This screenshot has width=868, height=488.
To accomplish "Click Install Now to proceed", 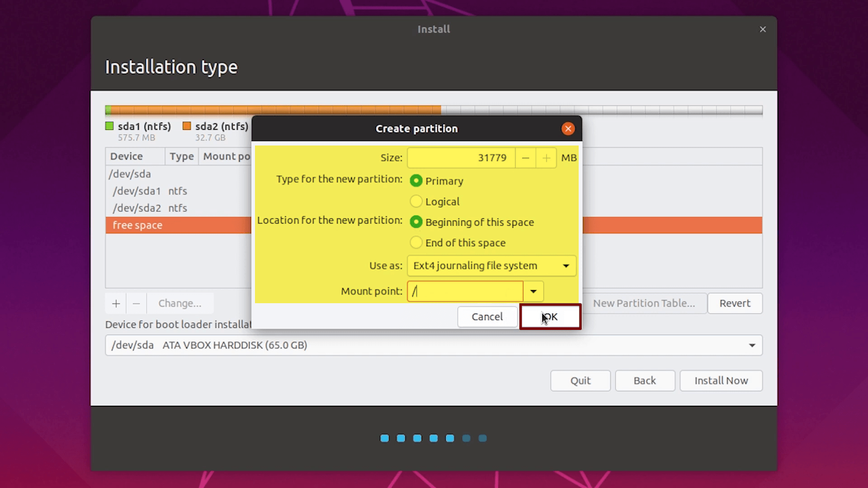I will tap(721, 380).
